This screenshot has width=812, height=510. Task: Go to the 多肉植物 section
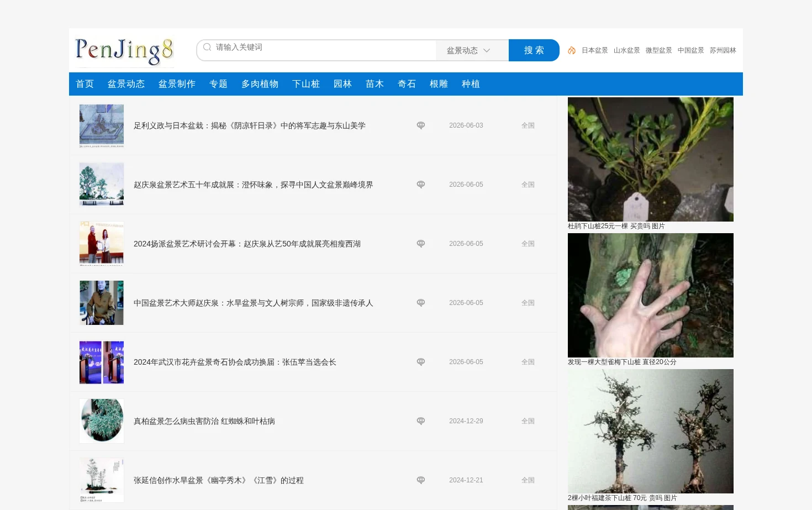pyautogui.click(x=260, y=84)
